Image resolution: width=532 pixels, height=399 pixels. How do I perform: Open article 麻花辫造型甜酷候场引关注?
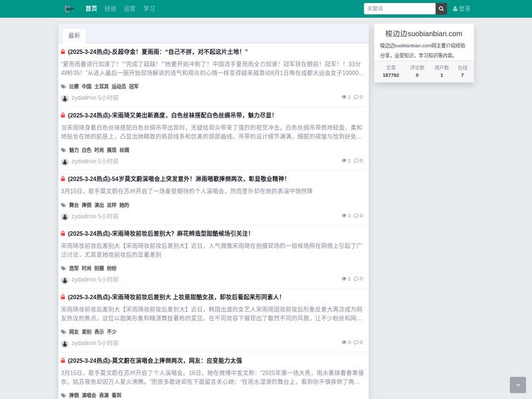[x=159, y=233]
